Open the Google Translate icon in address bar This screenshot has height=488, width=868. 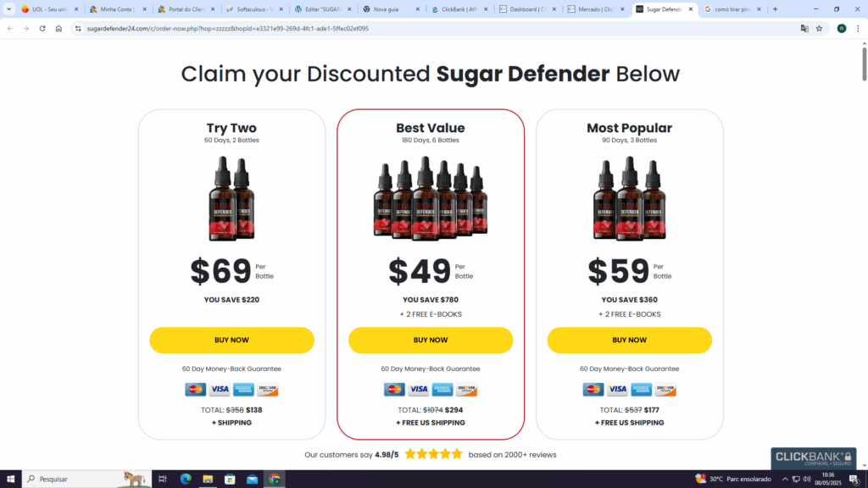804,28
